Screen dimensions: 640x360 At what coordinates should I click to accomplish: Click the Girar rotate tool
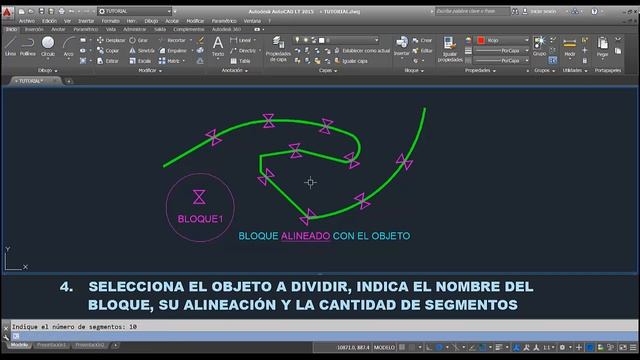(x=138, y=40)
